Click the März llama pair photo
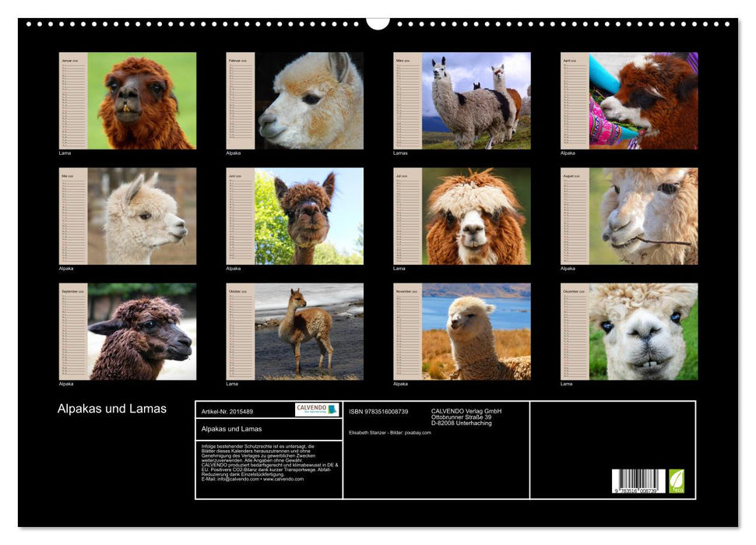Image resolution: width=756 pixels, height=545 pixels. (x=475, y=101)
